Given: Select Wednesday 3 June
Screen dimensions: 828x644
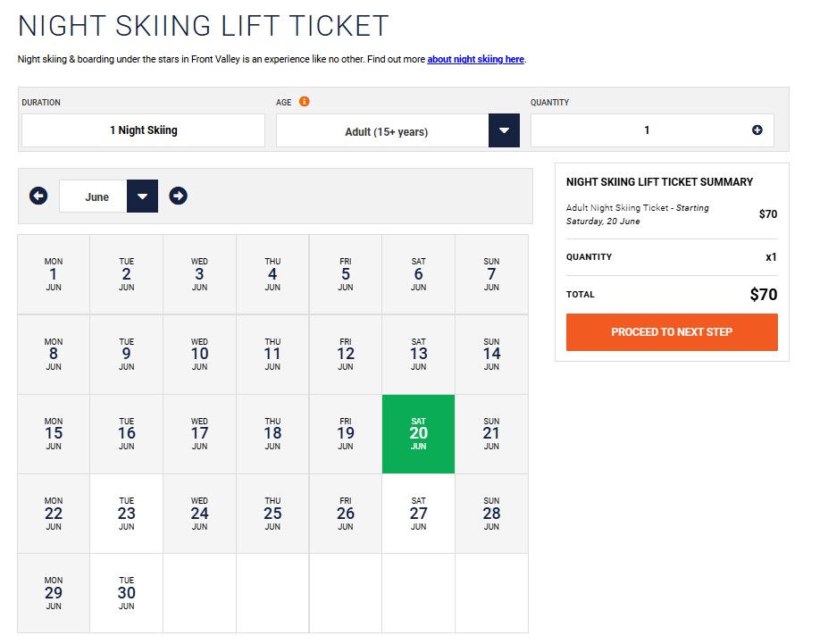Looking at the screenshot, I should tap(199, 274).
